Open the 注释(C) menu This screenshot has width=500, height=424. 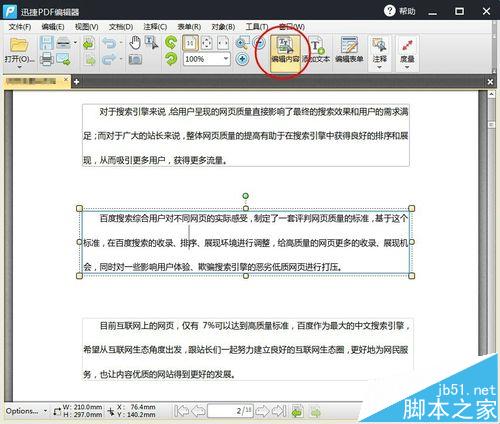point(155,27)
